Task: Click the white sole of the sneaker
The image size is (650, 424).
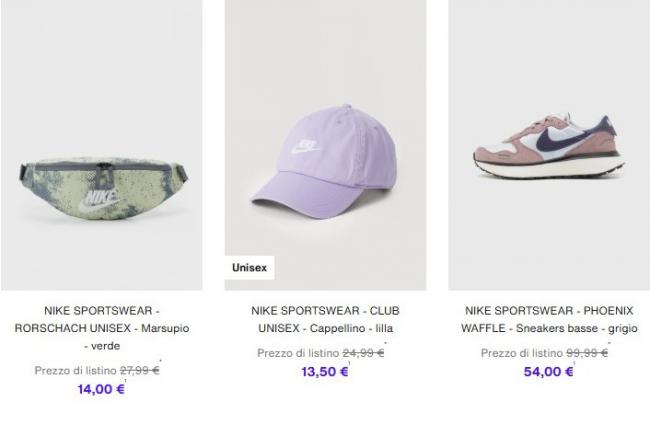Action: click(x=549, y=168)
